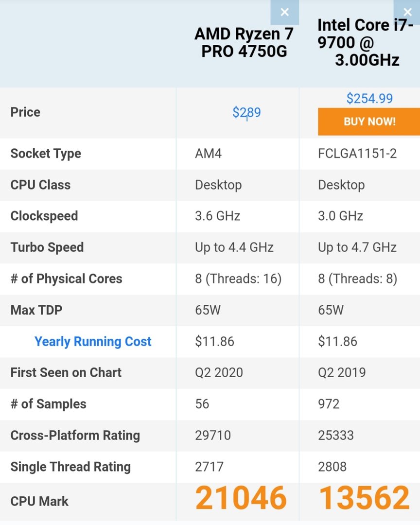Close the Intel Core i7-9700 column
The width and height of the screenshot is (420, 525).
tap(408, 12)
